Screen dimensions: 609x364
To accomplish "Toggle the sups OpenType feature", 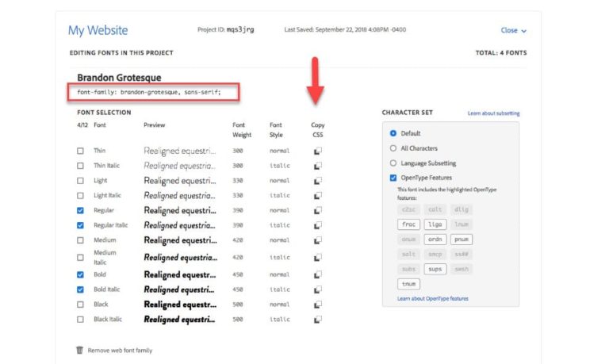I will click(435, 269).
